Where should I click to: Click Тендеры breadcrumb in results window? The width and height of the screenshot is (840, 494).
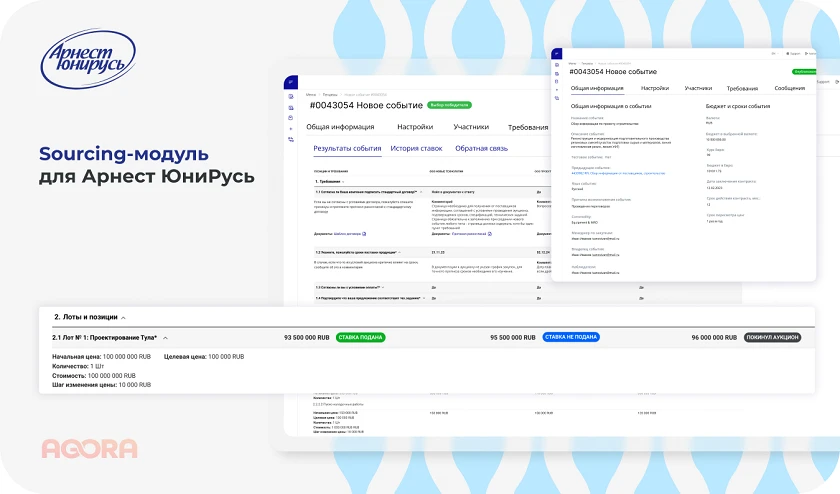pyautogui.click(x=330, y=94)
